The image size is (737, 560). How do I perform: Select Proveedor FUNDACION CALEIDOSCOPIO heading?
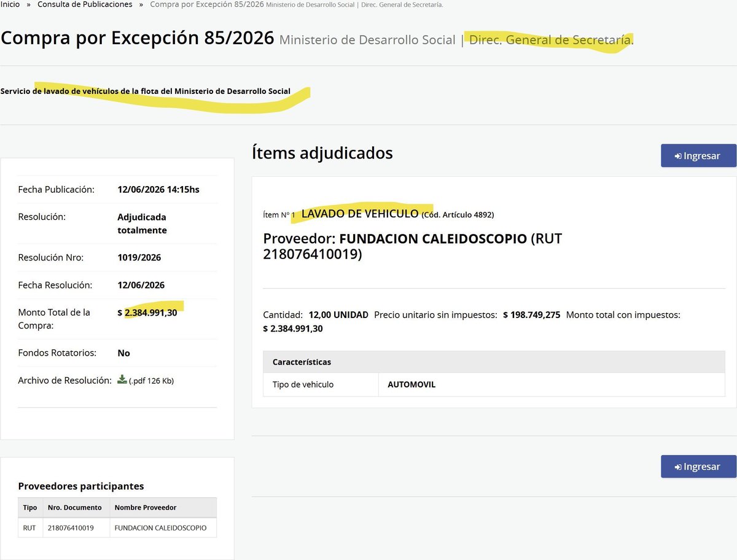(x=413, y=246)
